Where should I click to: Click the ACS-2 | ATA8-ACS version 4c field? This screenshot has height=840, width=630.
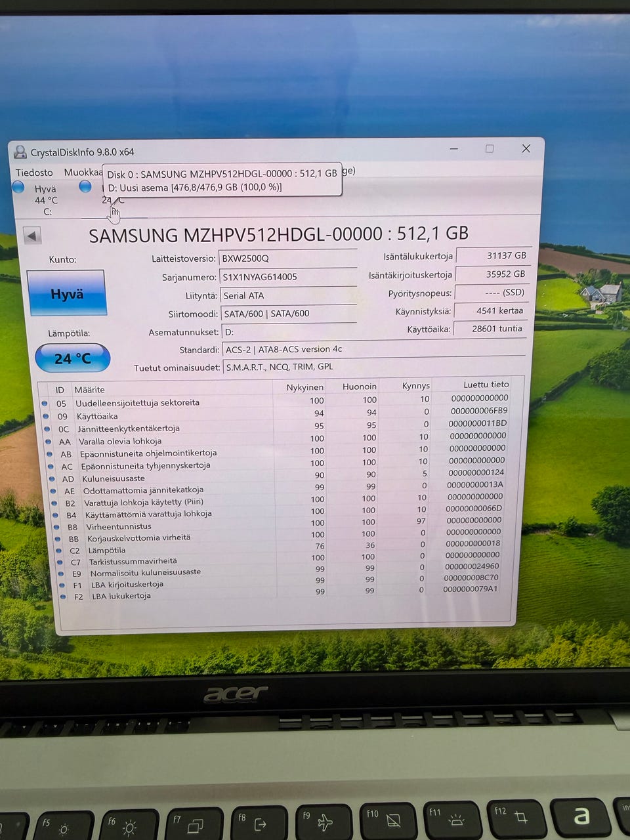point(374,349)
